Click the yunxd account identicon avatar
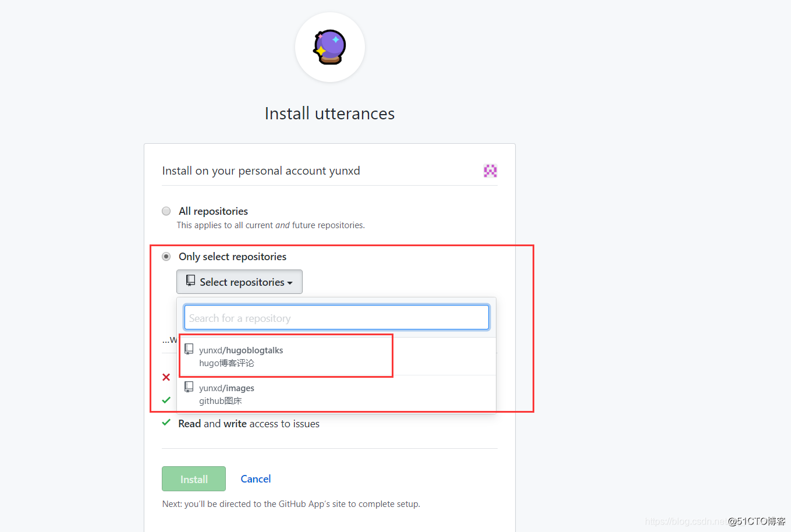 pos(490,171)
